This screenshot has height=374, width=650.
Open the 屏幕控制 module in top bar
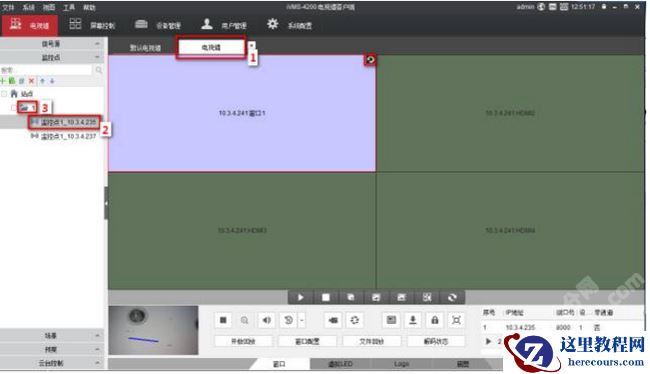click(92, 25)
